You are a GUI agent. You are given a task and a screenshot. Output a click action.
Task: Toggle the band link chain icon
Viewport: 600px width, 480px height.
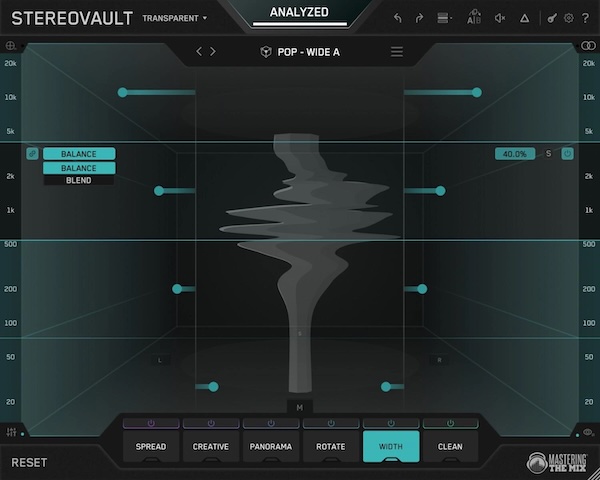33,154
